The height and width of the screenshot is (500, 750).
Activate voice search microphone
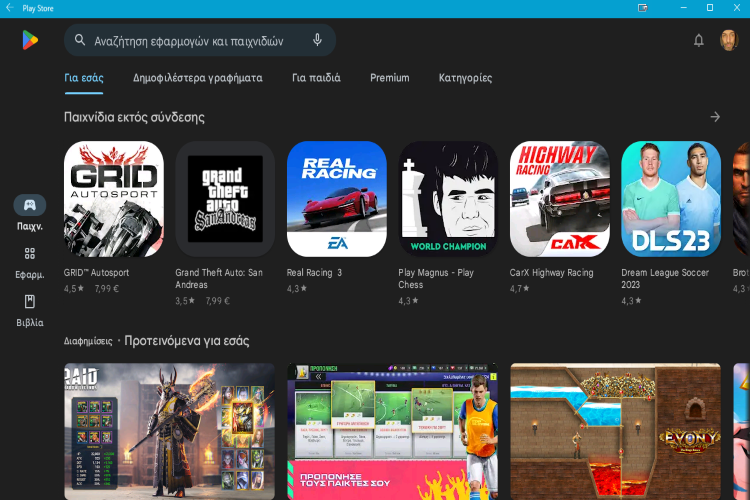point(317,40)
